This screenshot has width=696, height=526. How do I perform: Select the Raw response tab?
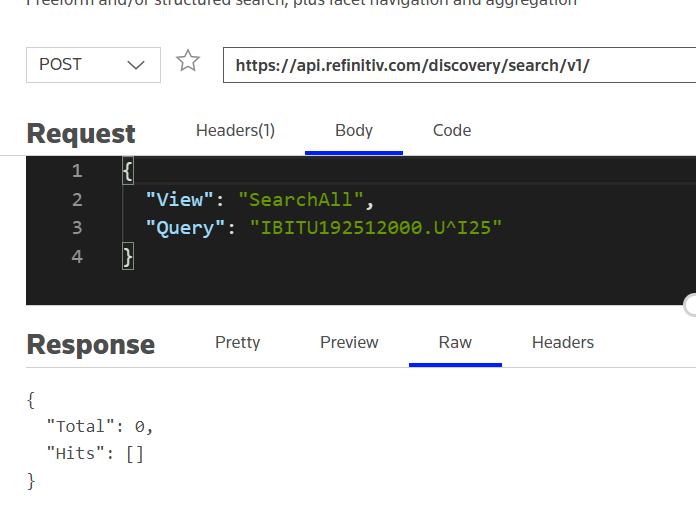point(455,343)
